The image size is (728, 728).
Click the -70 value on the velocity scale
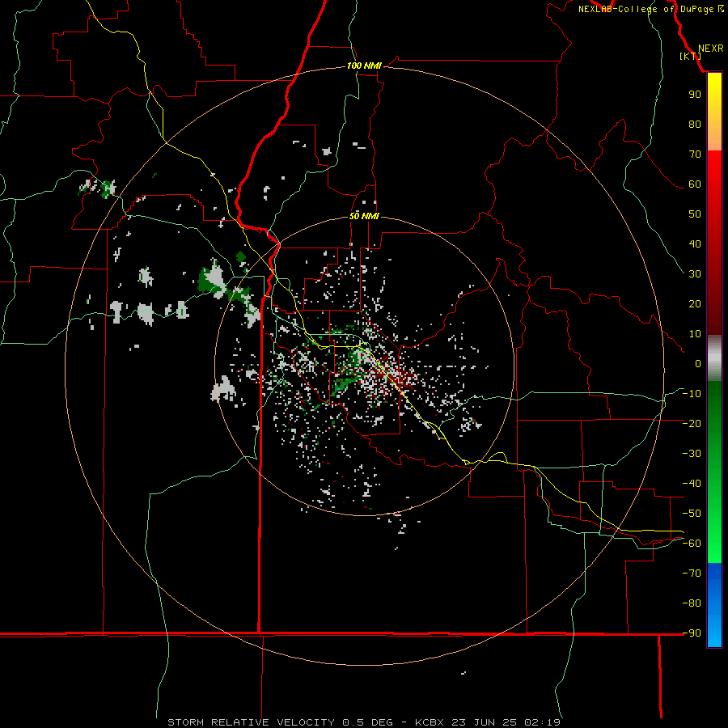click(692, 574)
